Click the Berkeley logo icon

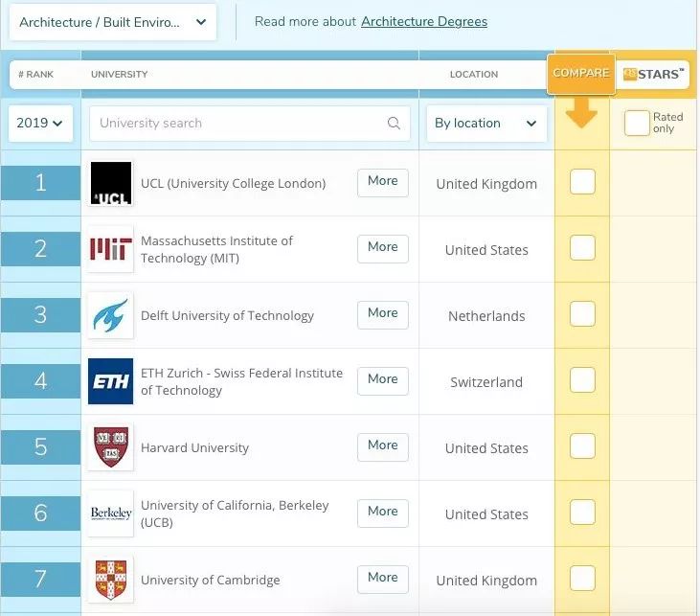[x=110, y=513]
